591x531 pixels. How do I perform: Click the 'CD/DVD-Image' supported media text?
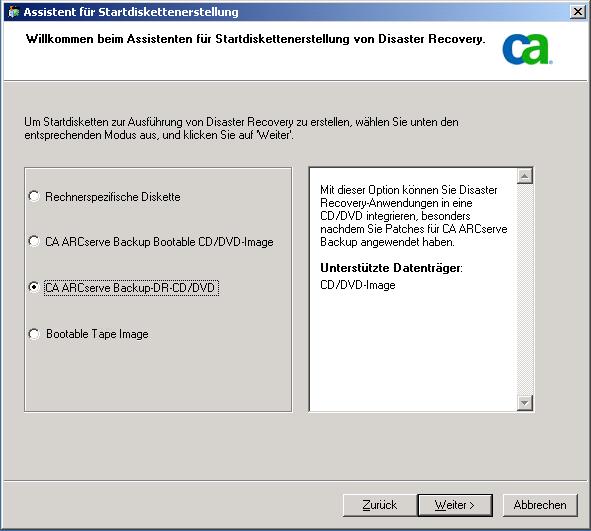(358, 285)
